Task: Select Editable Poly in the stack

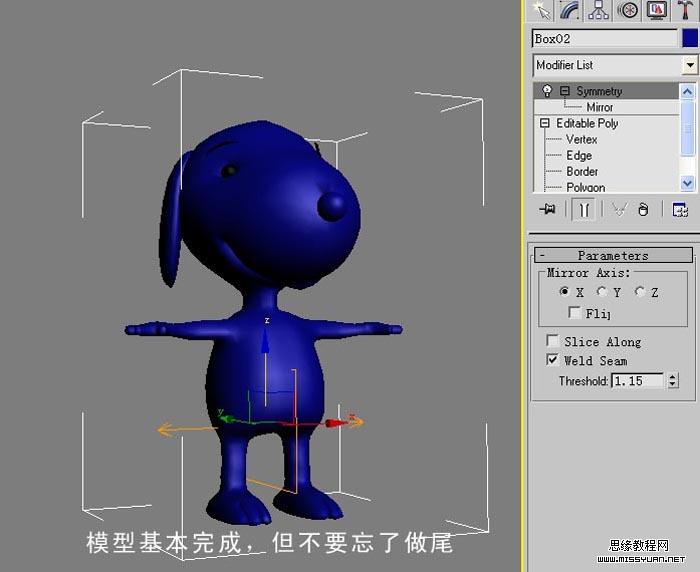Action: (x=587, y=123)
